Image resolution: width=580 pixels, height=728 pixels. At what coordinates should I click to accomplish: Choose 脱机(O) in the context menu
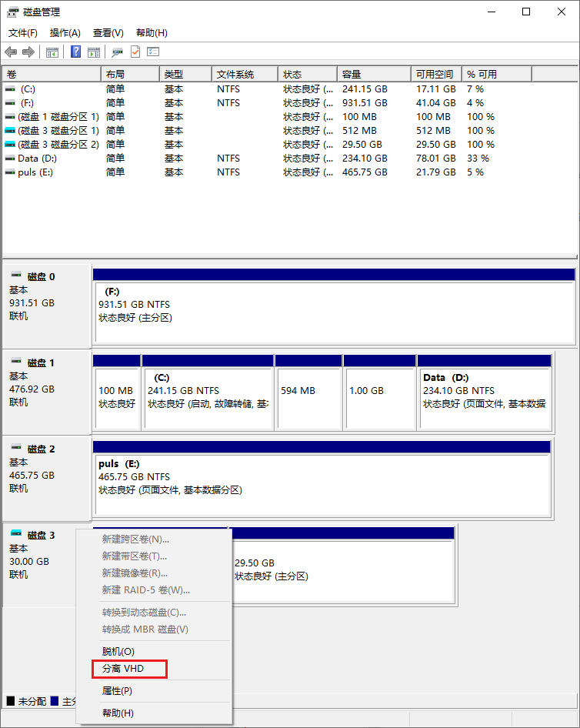click(x=118, y=651)
